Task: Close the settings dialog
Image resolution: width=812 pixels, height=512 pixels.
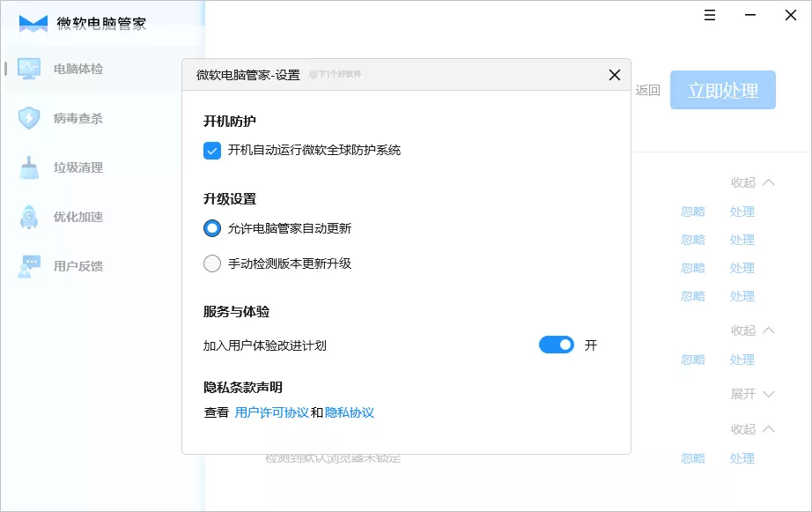Action: coord(614,75)
